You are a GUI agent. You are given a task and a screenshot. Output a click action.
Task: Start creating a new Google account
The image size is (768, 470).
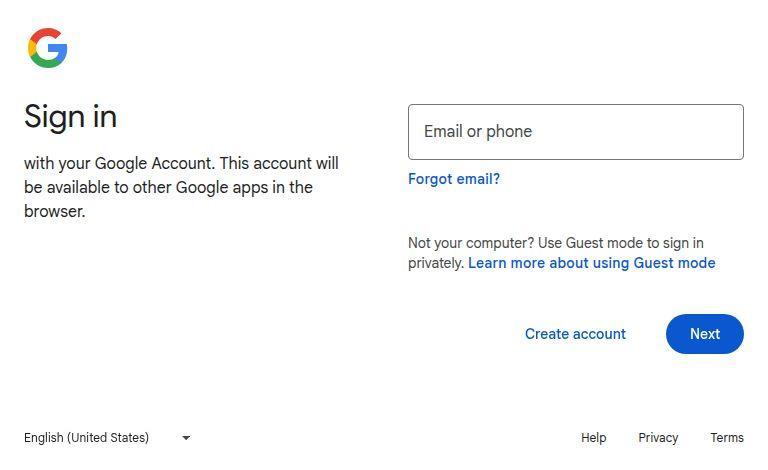(575, 334)
